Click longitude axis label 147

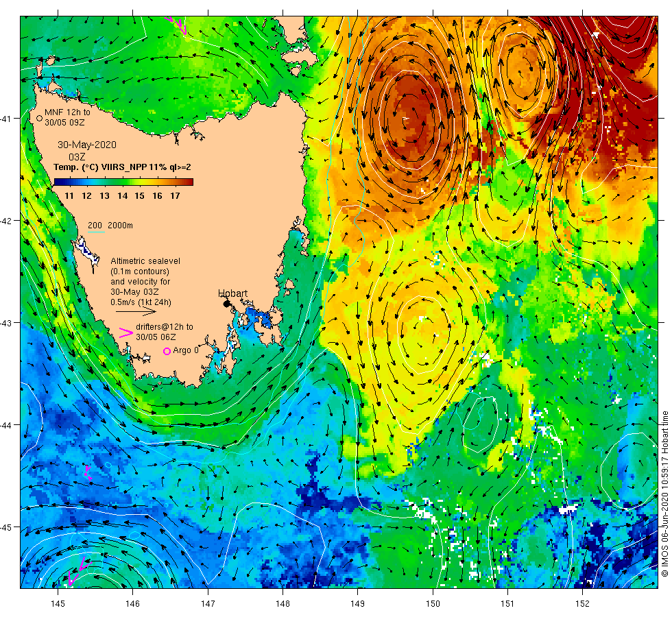[208, 604]
